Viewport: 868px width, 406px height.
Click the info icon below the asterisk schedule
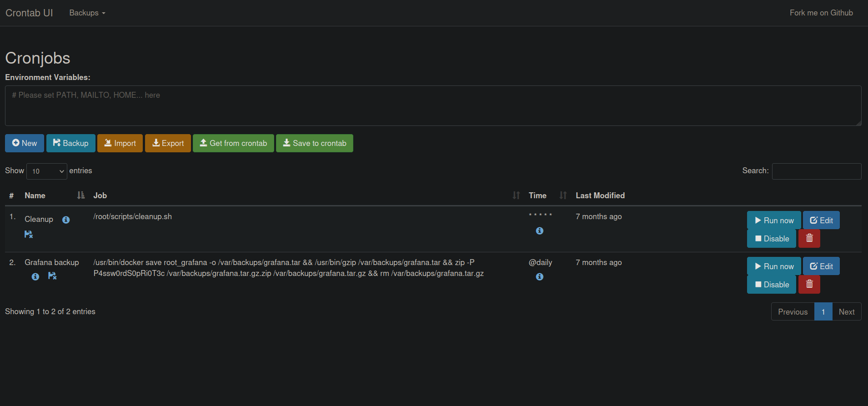(x=540, y=231)
